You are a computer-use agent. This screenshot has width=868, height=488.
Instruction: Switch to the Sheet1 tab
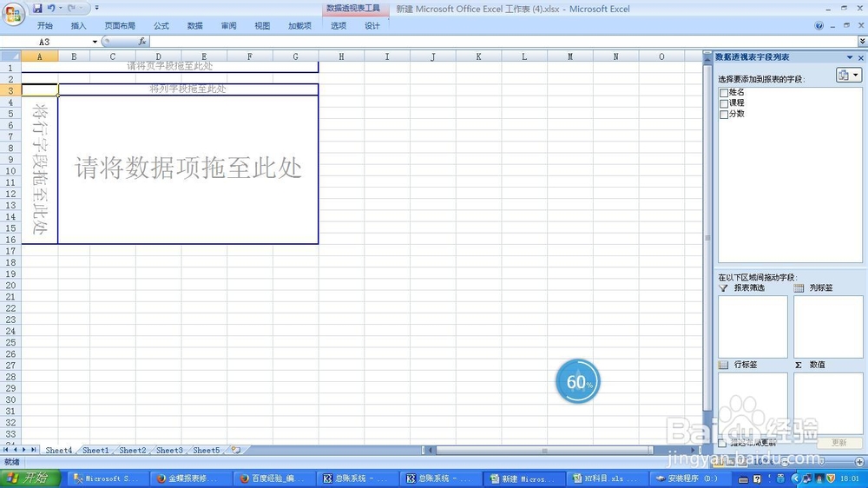tap(95, 451)
